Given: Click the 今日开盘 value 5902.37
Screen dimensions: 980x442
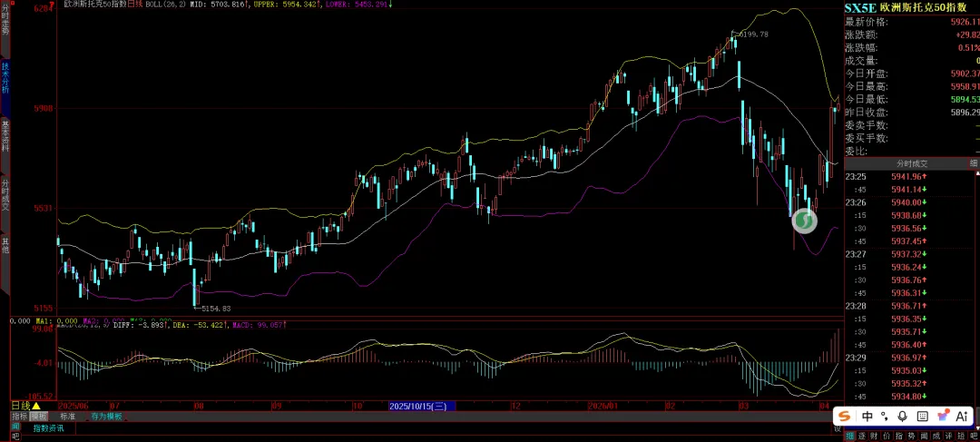Looking at the screenshot, I should (965, 74).
